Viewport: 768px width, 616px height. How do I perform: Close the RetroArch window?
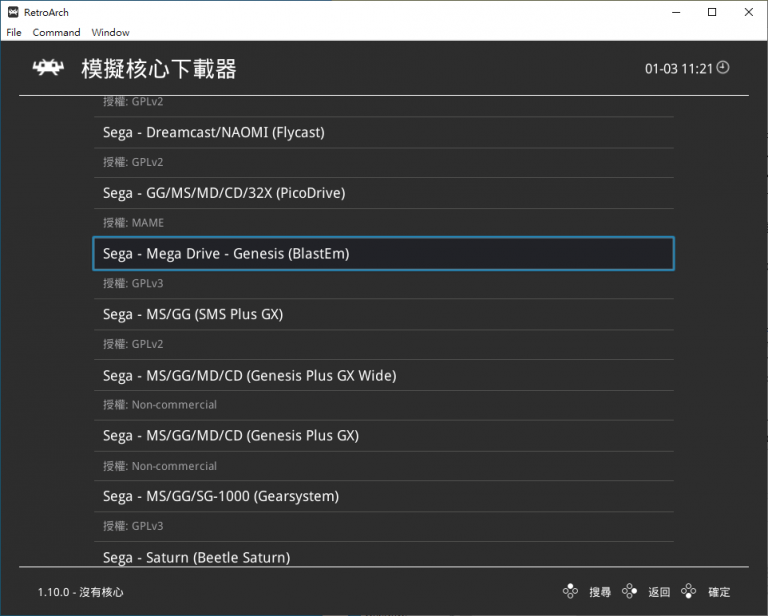click(x=748, y=12)
